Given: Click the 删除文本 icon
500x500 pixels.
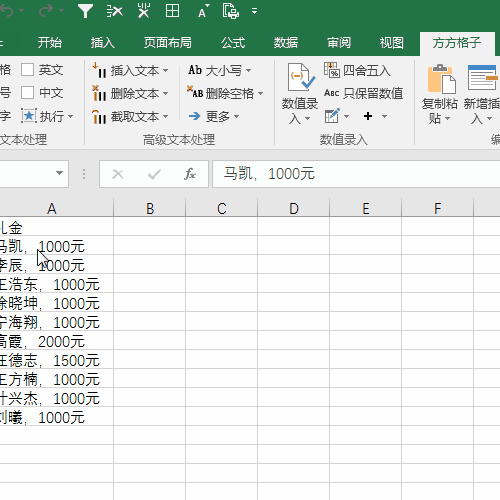Looking at the screenshot, I should coord(99,93).
